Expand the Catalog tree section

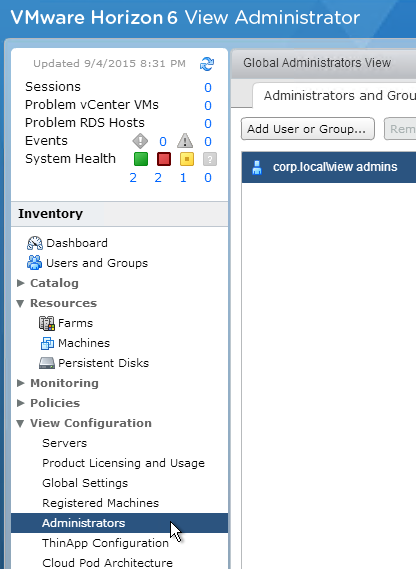[x=21, y=283]
